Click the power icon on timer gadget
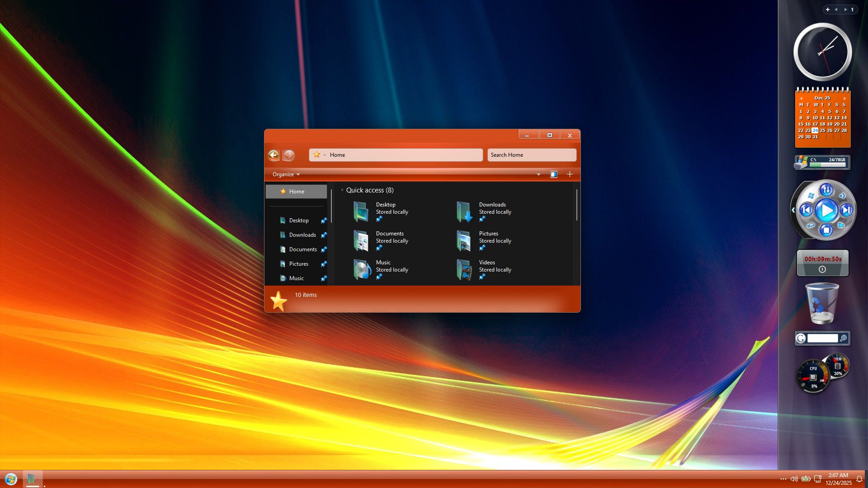This screenshot has height=488, width=868. 822,269
